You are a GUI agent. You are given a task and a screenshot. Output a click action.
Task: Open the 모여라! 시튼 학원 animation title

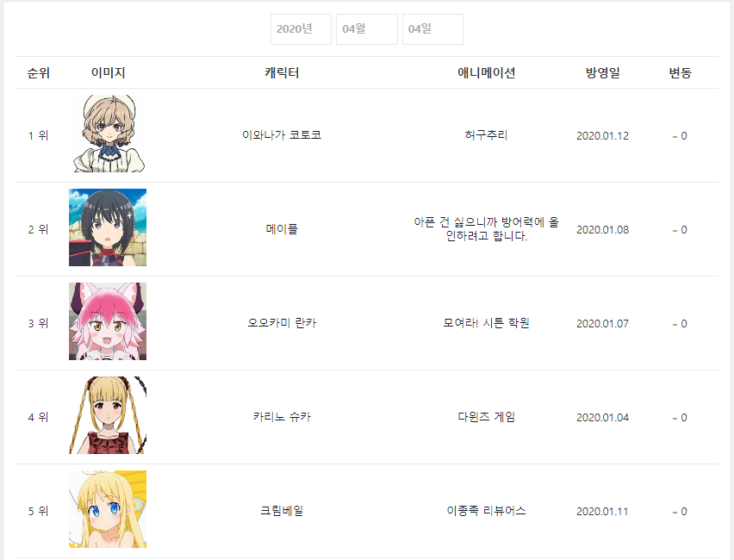tap(487, 323)
